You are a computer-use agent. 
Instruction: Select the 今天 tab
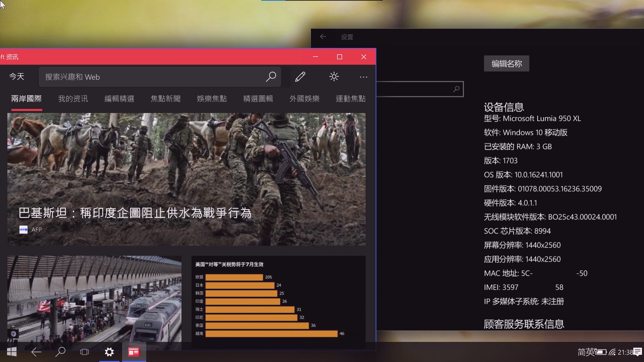(17, 77)
